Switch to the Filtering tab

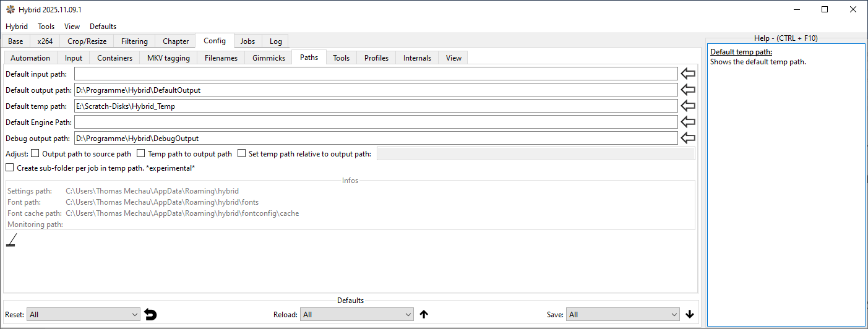pyautogui.click(x=134, y=41)
